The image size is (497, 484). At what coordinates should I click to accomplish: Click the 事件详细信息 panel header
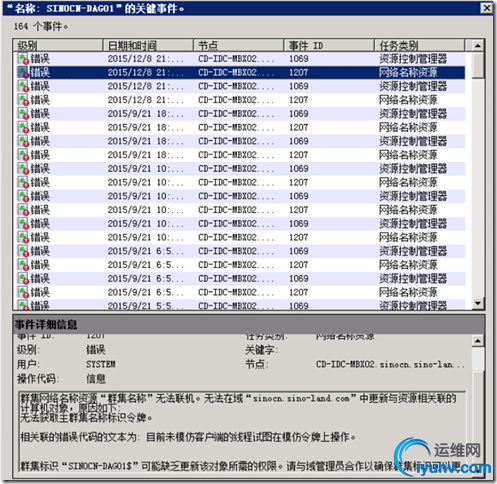coord(249,324)
